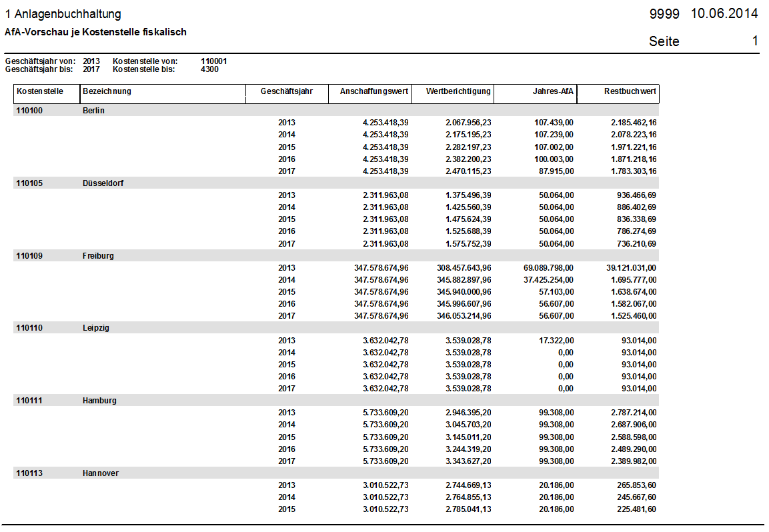Click the Freiburg group label
The height and width of the screenshot is (532, 769).
click(98, 256)
